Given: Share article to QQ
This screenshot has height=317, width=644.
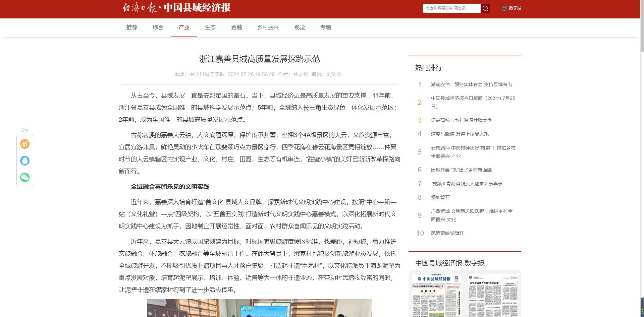Looking at the screenshot, I should tap(24, 161).
